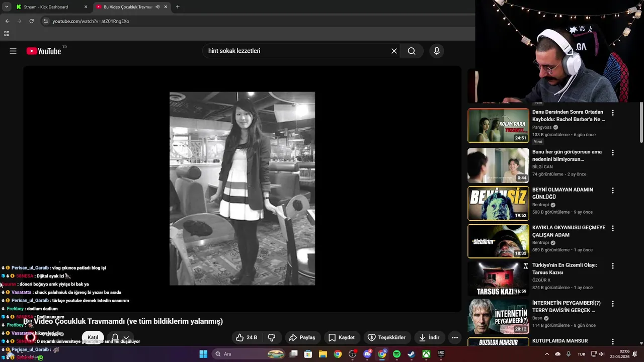Run the search with the magnifier button

412,51
